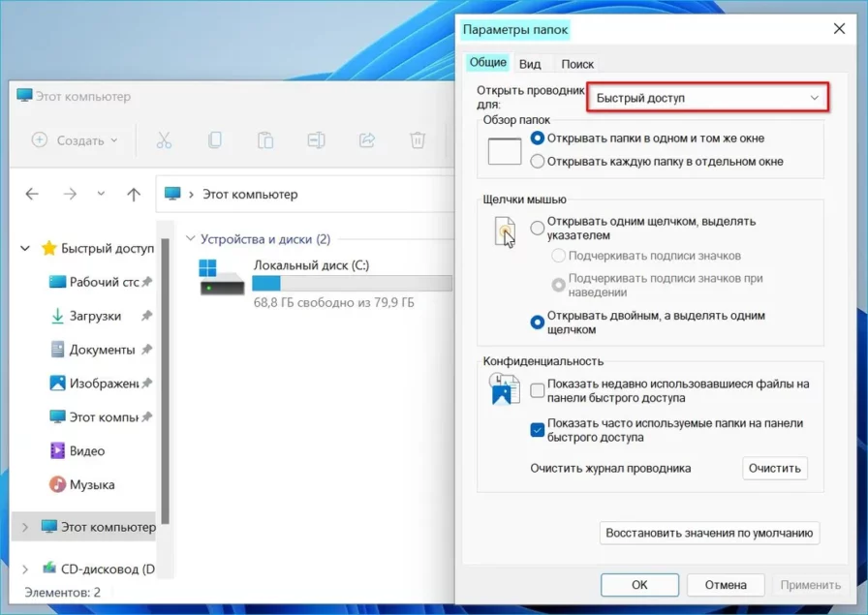The image size is (868, 615).
Task: Expand Этот компьютер in navigation pane
Action: pyautogui.click(x=25, y=528)
